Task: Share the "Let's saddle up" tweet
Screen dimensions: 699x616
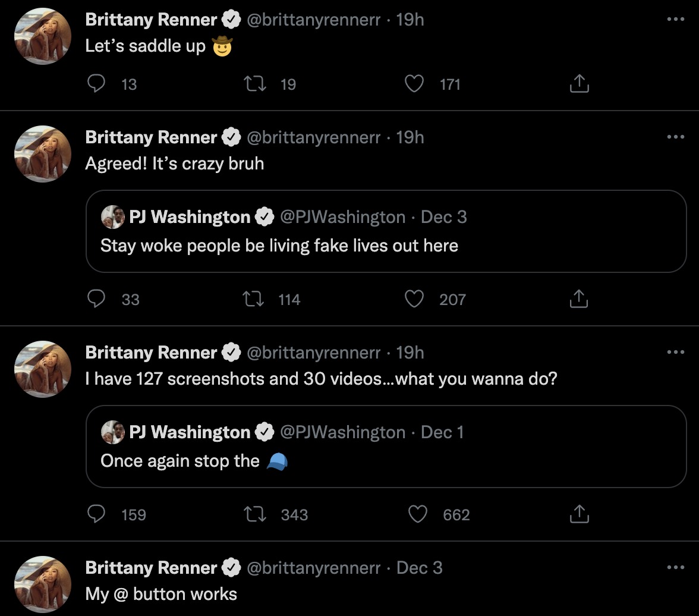Action: (579, 84)
